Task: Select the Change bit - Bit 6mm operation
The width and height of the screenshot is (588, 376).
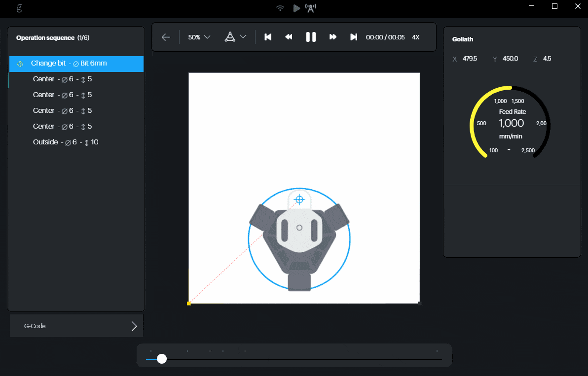Action: tap(76, 64)
